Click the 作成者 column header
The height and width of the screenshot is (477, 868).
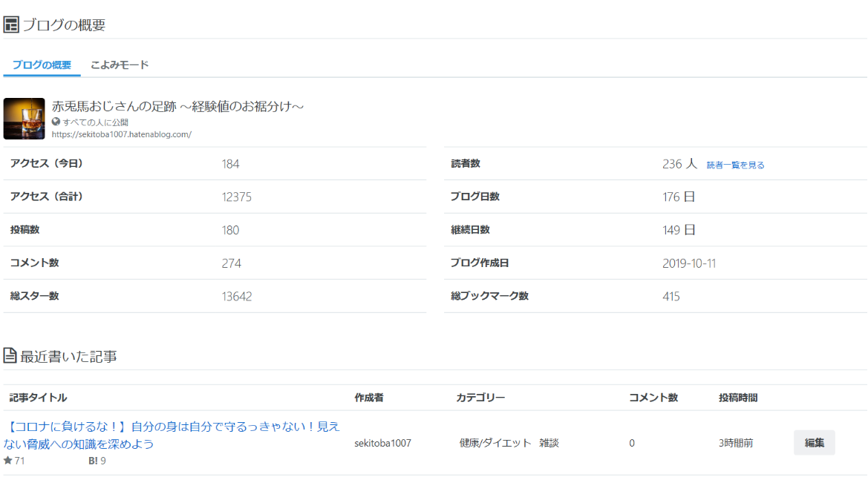point(369,398)
